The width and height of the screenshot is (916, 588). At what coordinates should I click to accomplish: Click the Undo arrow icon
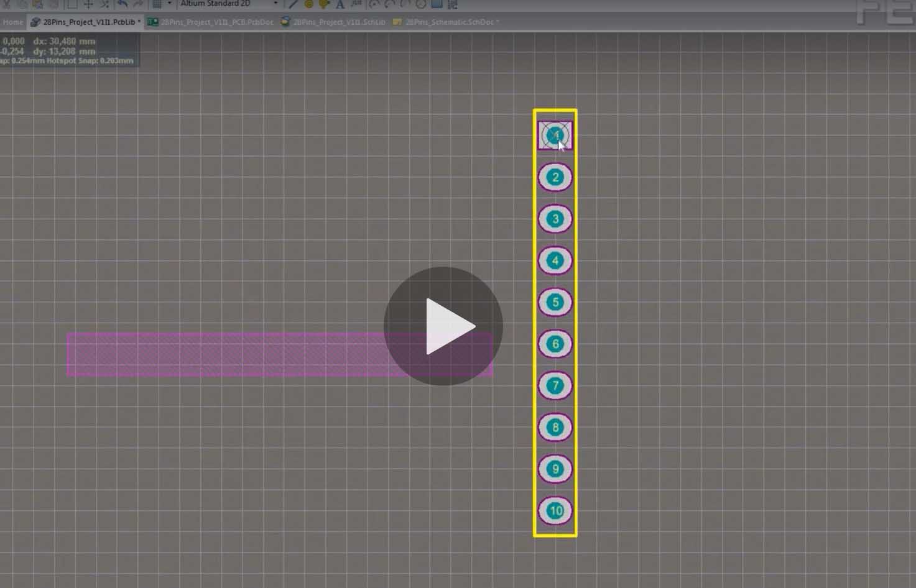click(x=123, y=4)
